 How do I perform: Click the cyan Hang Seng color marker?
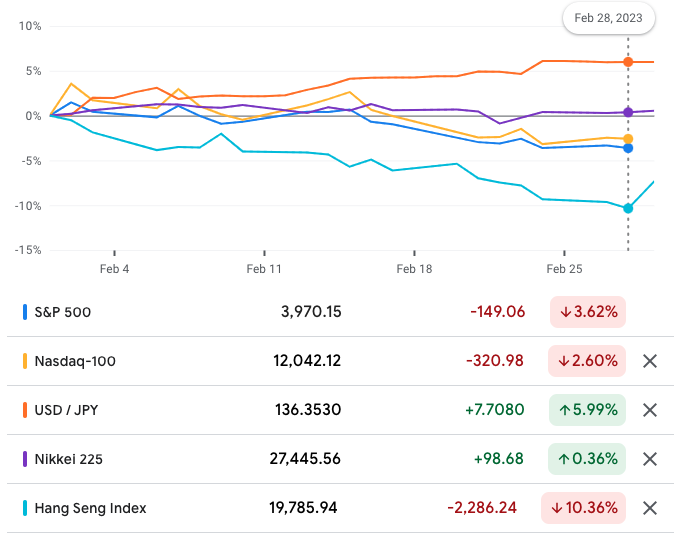pos(25,508)
